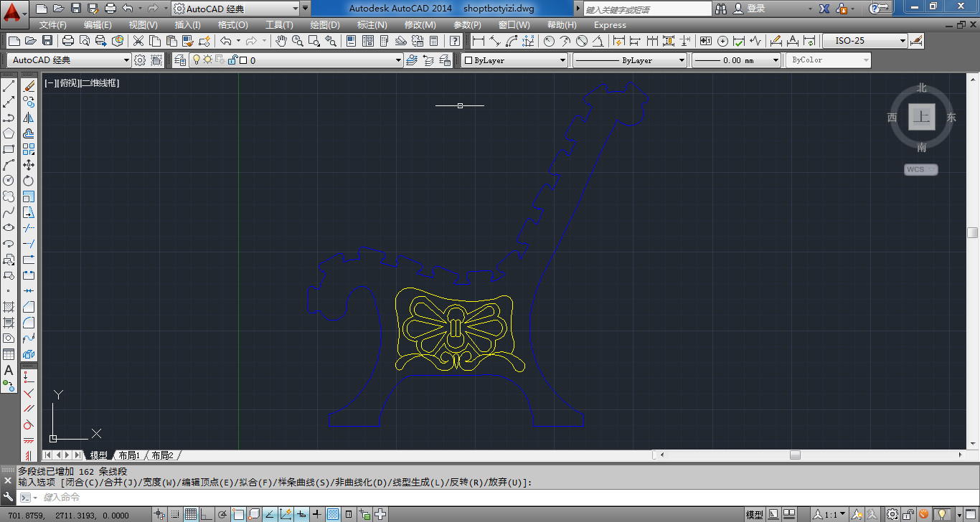Open the ISO-25 dimension style dropdown
The image size is (980, 522).
tap(865, 41)
